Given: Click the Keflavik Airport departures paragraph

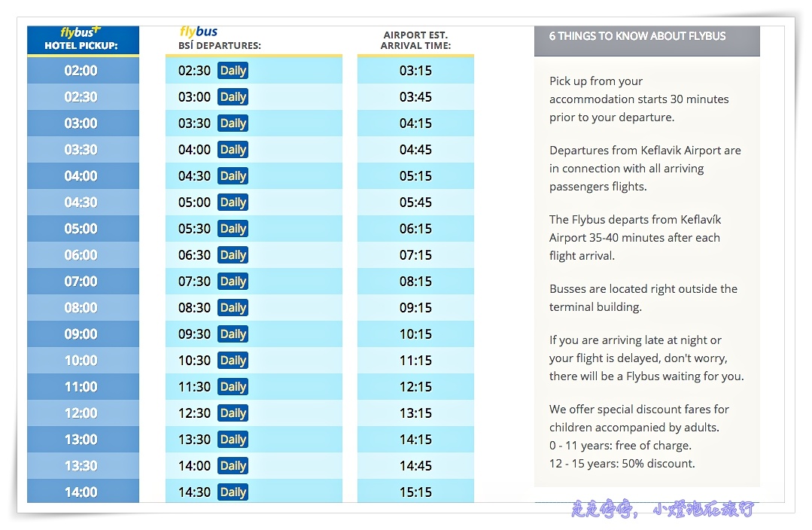Looking at the screenshot, I should (645, 169).
